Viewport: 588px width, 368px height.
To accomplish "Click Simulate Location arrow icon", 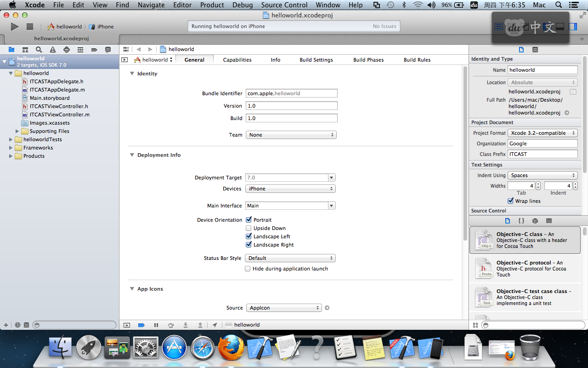I will 215,325.
